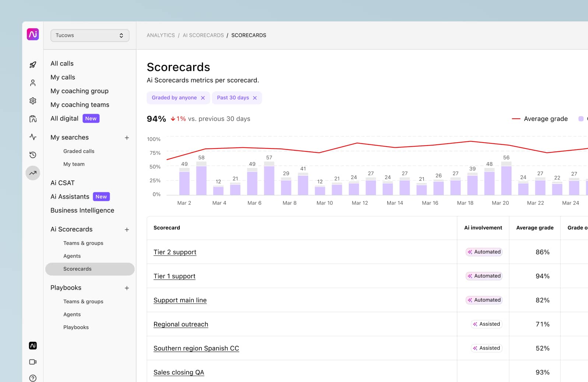Click plus next to My searches
Image resolution: width=588 pixels, height=382 pixels.
[127, 138]
